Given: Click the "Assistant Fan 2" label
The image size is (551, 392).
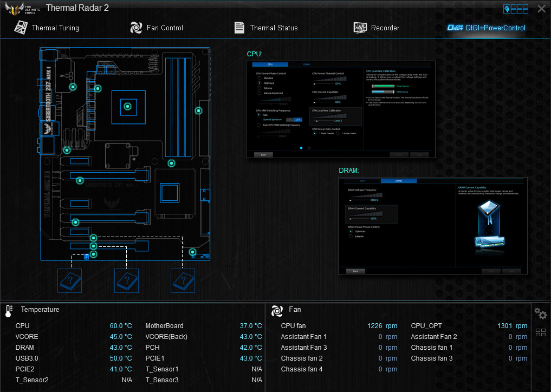Looking at the screenshot, I should pyautogui.click(x=434, y=337).
